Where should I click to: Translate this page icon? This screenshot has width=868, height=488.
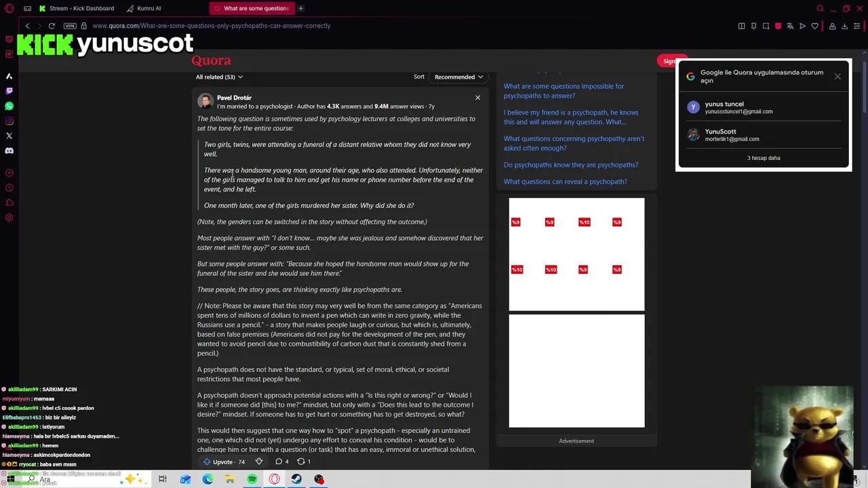[790, 26]
